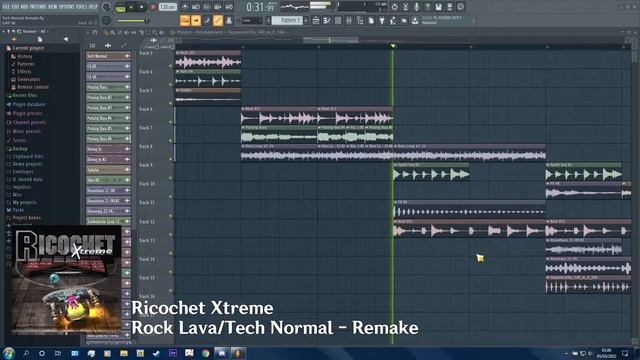The width and height of the screenshot is (640, 360).
Task: Toggle step editing pencil icon
Action: (x=207, y=20)
